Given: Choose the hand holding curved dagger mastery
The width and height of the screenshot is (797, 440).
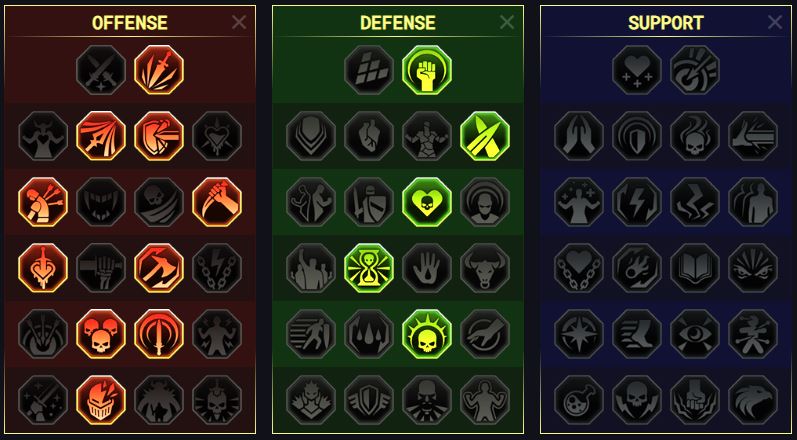Looking at the screenshot, I should point(217,202).
